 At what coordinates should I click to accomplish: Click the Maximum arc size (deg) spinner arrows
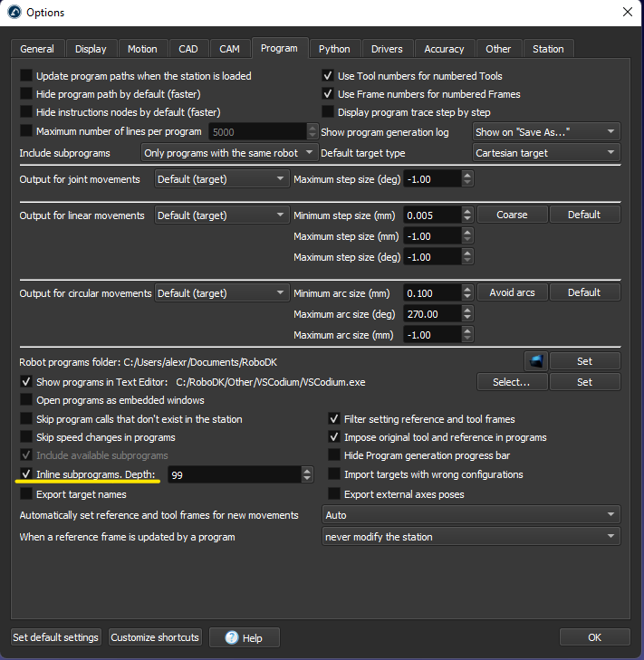pyautogui.click(x=467, y=314)
